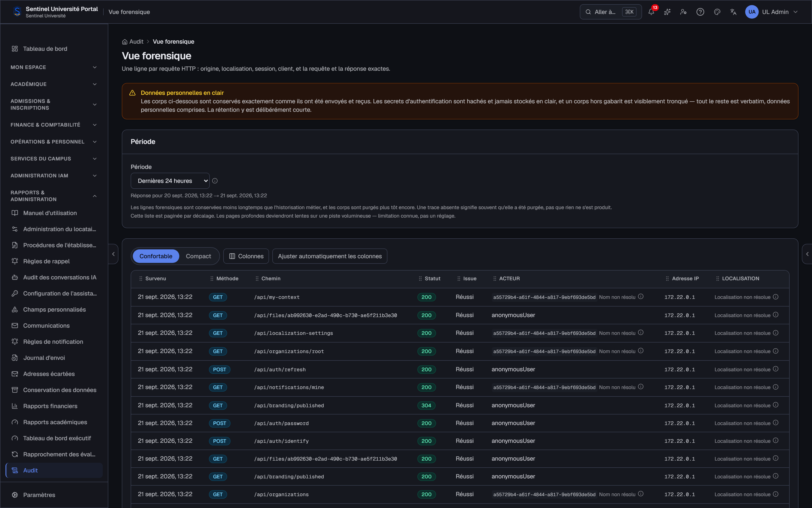The width and height of the screenshot is (812, 508).
Task: Switch density to Confortable
Action: tap(156, 256)
